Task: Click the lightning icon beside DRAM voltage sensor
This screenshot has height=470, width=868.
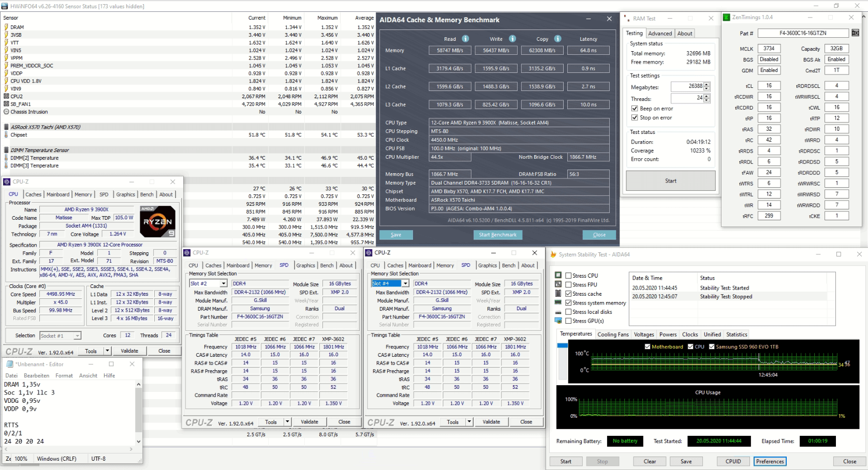Action: tap(6, 27)
